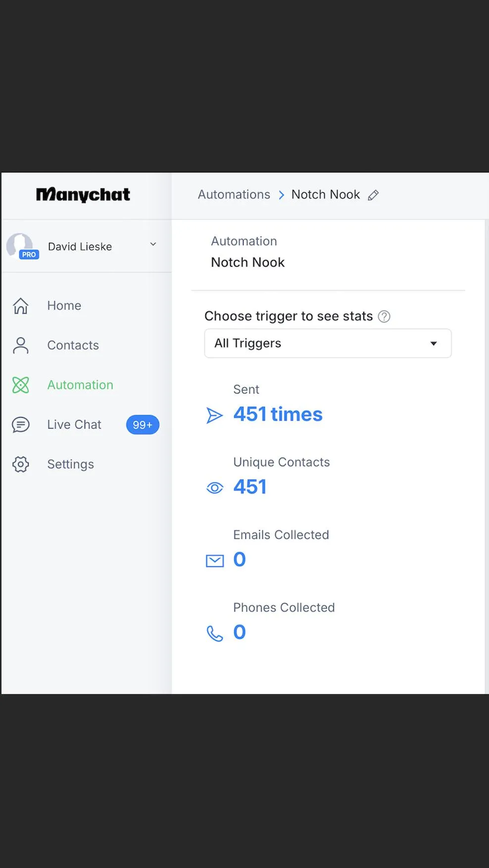Viewport: 489px width, 868px height.
Task: Click the account avatar with PRO badge
Action: coord(21,246)
